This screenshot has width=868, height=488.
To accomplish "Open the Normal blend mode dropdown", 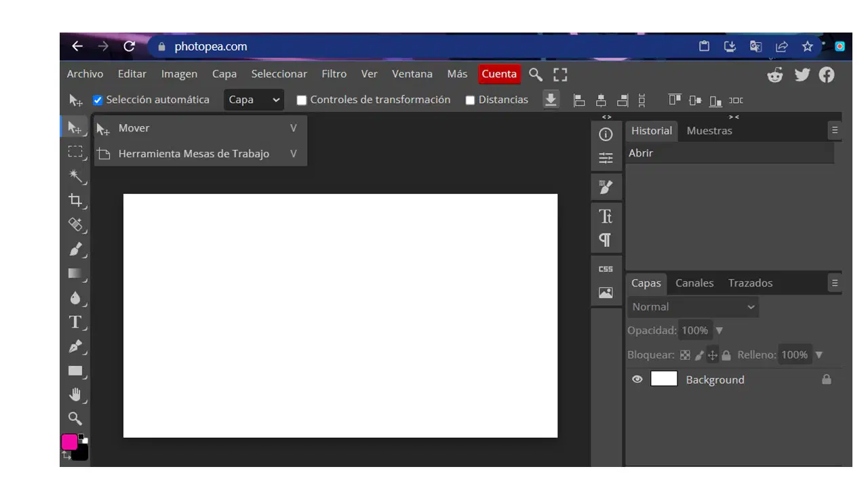I will (693, 307).
